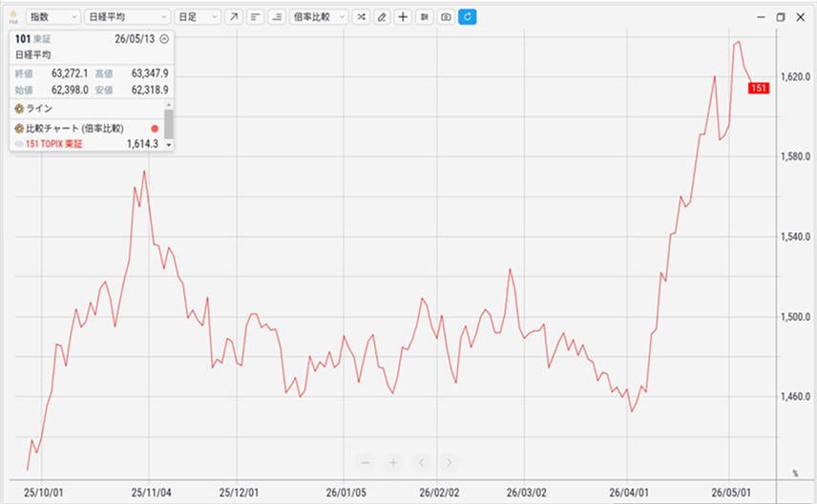Screen dimensions: 817x504
Task: Click the 安値 62,318.9 value
Action: tap(150, 90)
